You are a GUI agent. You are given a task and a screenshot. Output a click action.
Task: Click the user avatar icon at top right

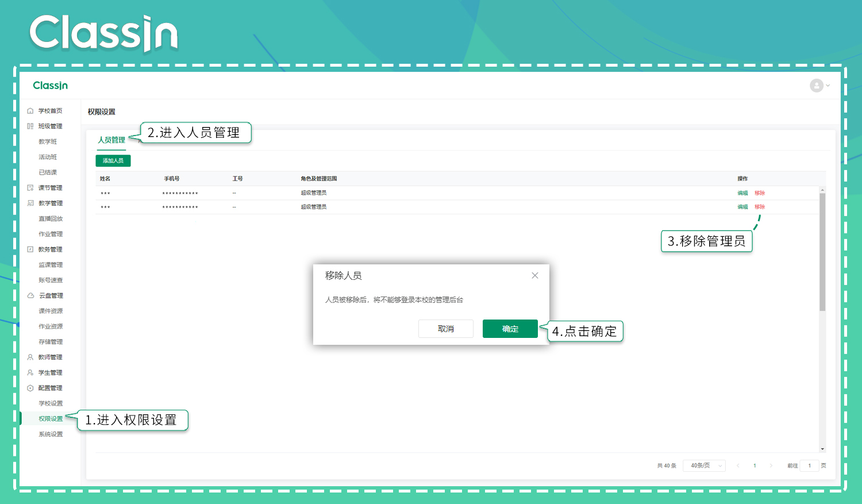point(817,86)
